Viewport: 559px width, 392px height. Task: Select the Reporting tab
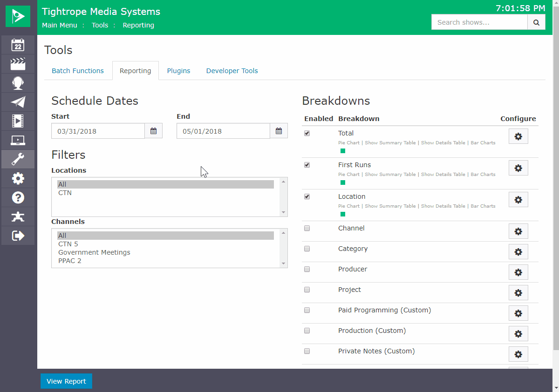click(x=136, y=71)
